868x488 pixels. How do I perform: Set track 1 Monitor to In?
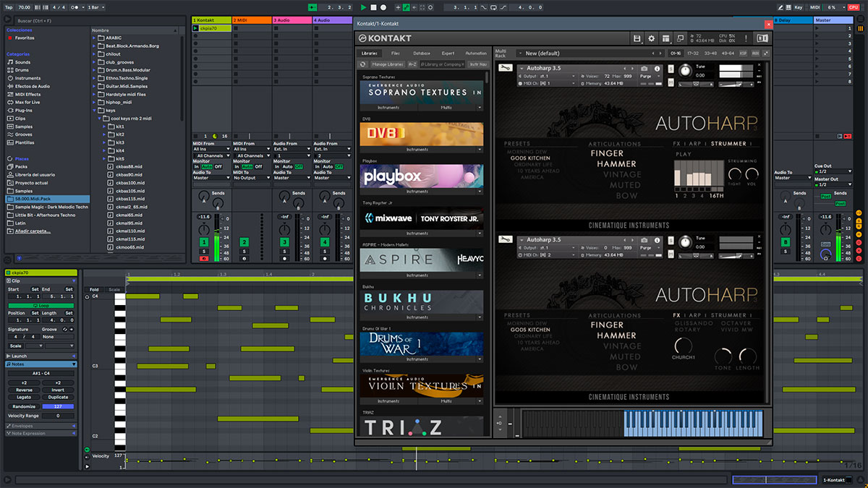(197, 167)
